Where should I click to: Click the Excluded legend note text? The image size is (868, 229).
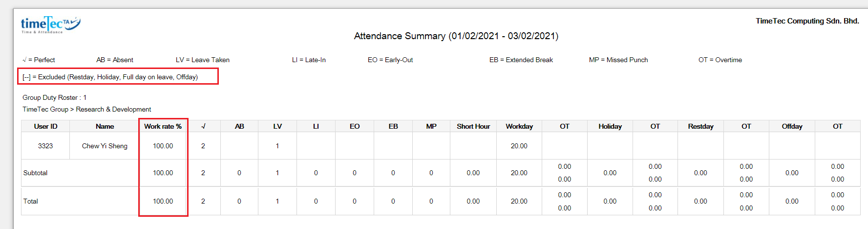(x=110, y=77)
